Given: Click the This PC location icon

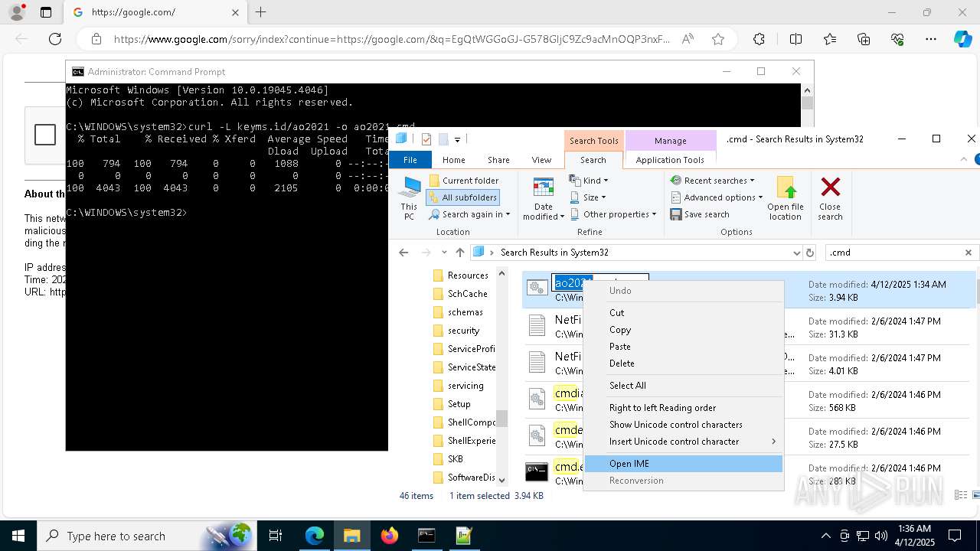Looking at the screenshot, I should [410, 198].
